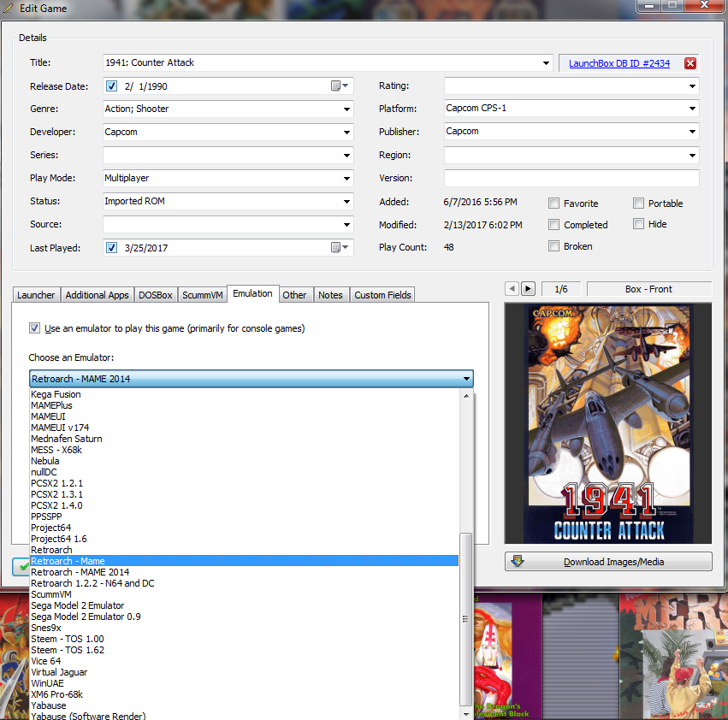The height and width of the screenshot is (720, 728).
Task: Choose MAMEUI v174 in the list
Action: tap(244, 428)
